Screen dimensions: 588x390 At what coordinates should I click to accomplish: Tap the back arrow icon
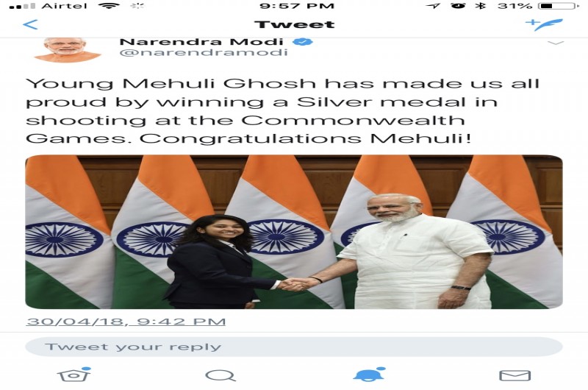coord(30,25)
